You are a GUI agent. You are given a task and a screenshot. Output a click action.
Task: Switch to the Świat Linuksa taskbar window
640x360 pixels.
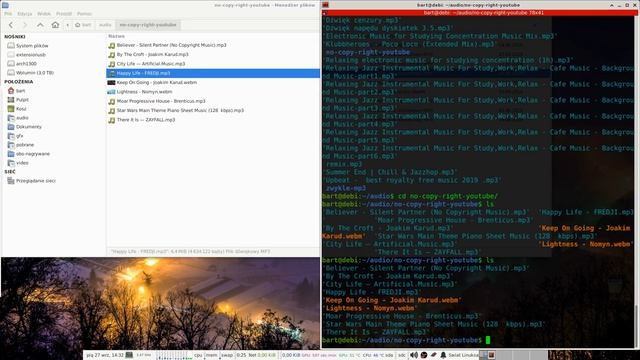(x=463, y=355)
